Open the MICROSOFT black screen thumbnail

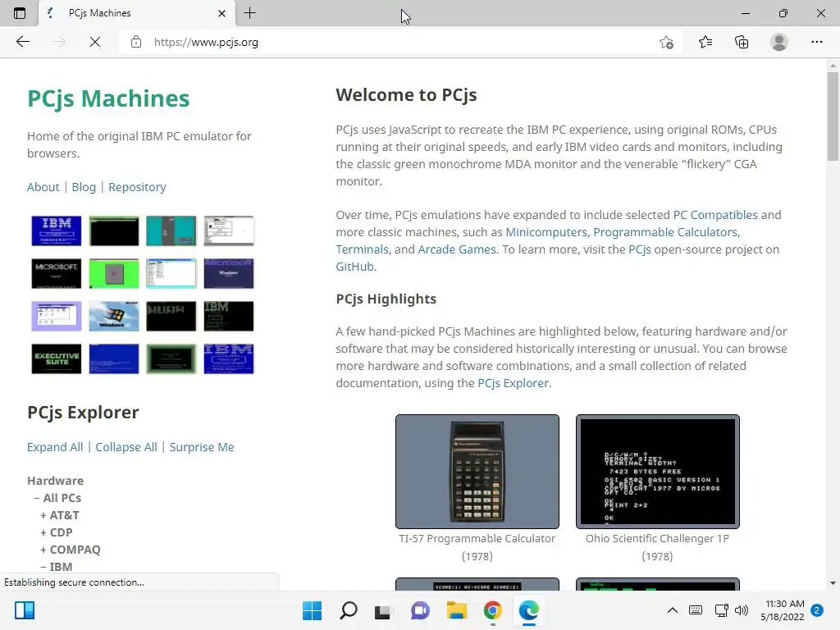coord(57,273)
